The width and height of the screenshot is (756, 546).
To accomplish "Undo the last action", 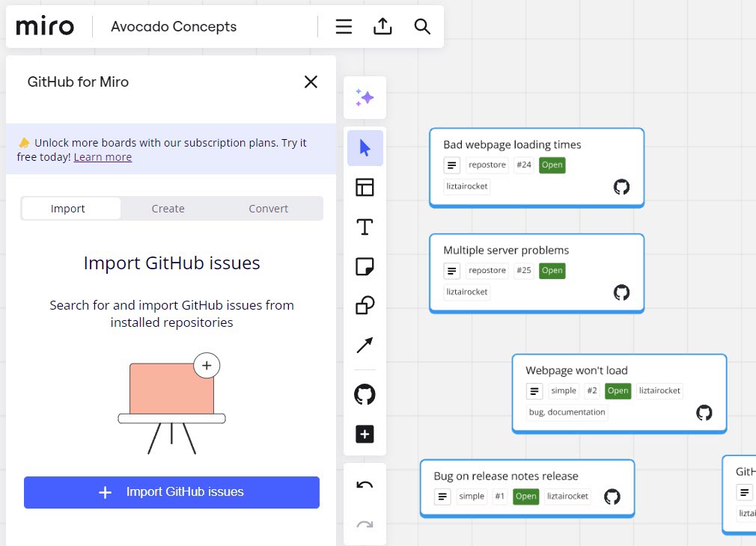I will point(365,485).
